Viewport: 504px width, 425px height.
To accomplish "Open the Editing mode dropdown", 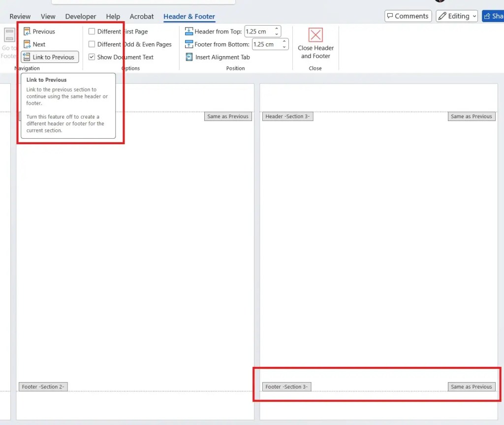I will [x=473, y=16].
